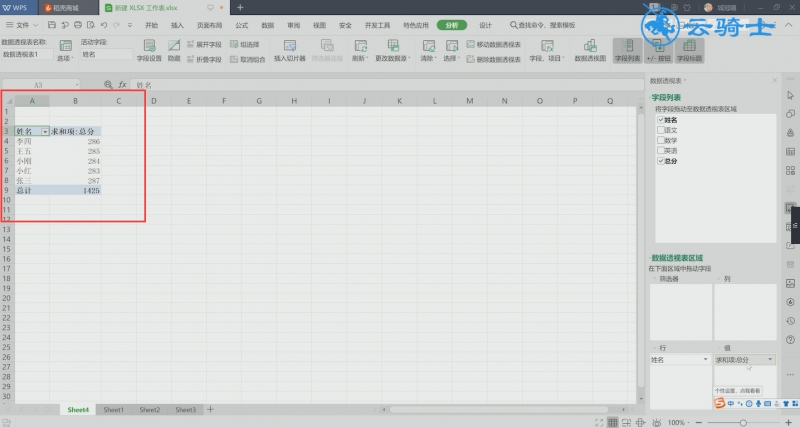The width and height of the screenshot is (800, 428).
Task: Click the picture icon in right sidebar
Action: click(790, 283)
